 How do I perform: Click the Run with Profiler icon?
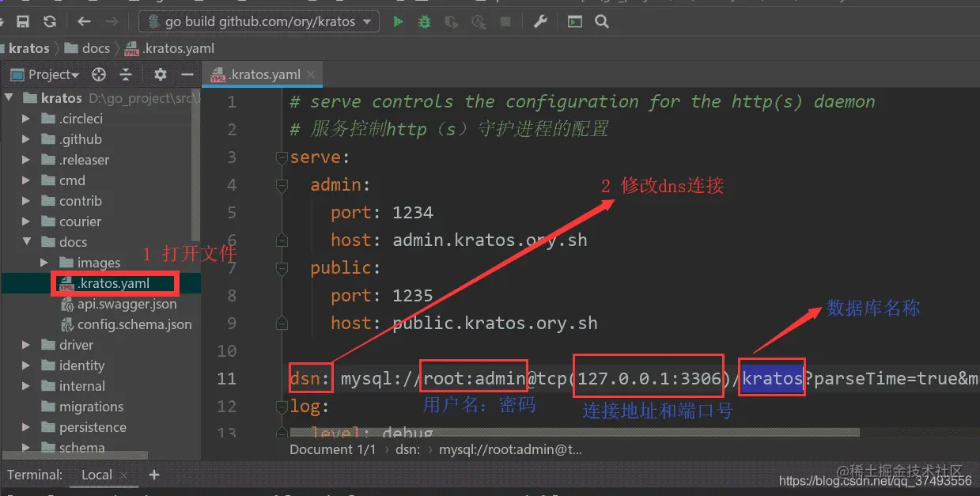pyautogui.click(x=479, y=21)
